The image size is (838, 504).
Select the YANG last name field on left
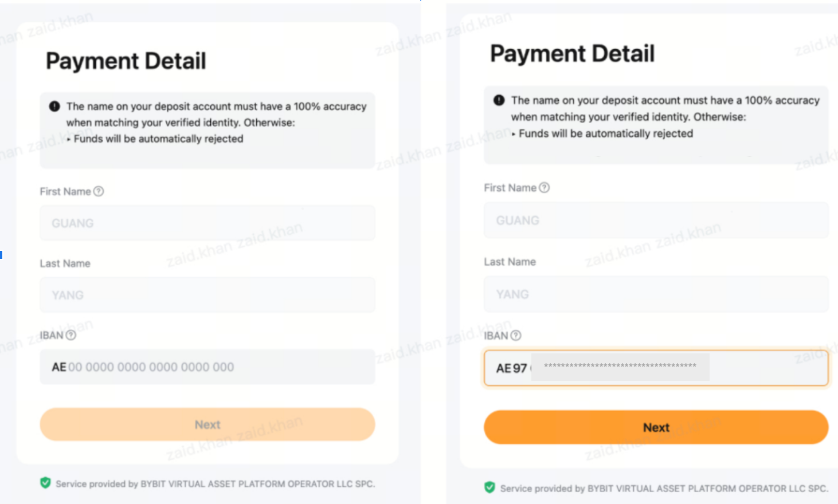coord(207,295)
